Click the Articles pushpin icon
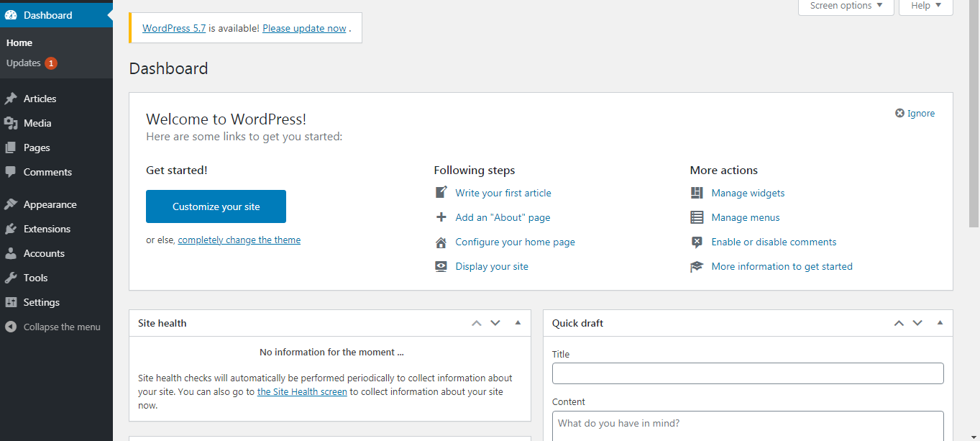The width and height of the screenshot is (980, 441). click(x=11, y=99)
